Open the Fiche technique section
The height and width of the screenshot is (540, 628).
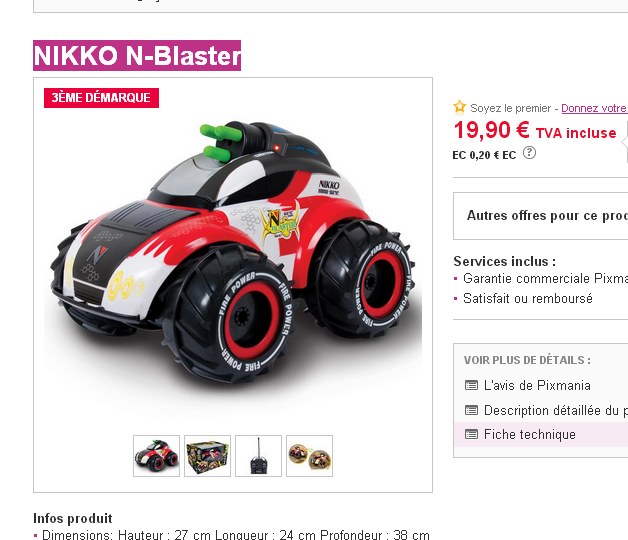[x=529, y=434]
